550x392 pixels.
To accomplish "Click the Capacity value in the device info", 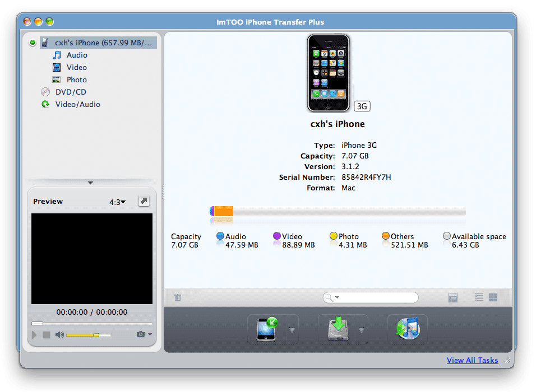I will pyautogui.click(x=355, y=156).
